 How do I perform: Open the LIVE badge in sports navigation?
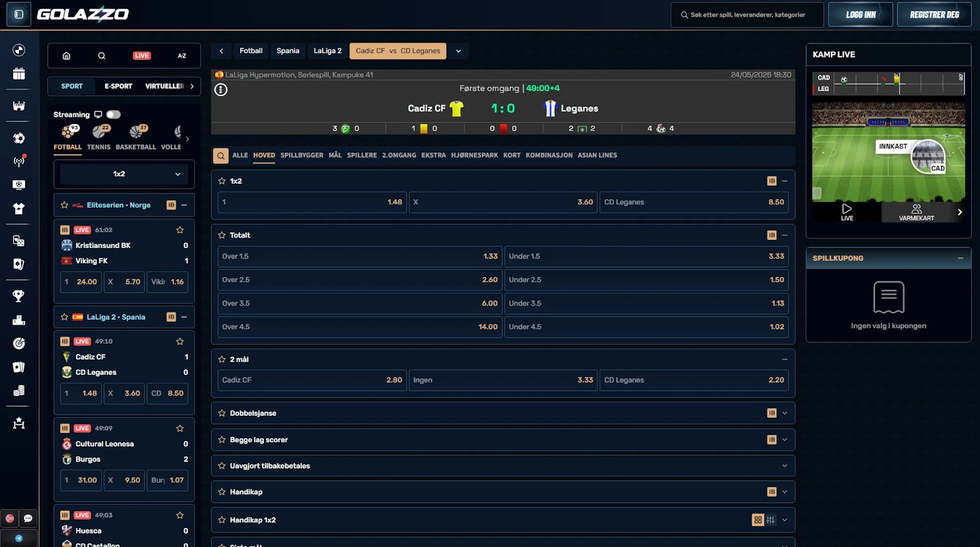[141, 56]
